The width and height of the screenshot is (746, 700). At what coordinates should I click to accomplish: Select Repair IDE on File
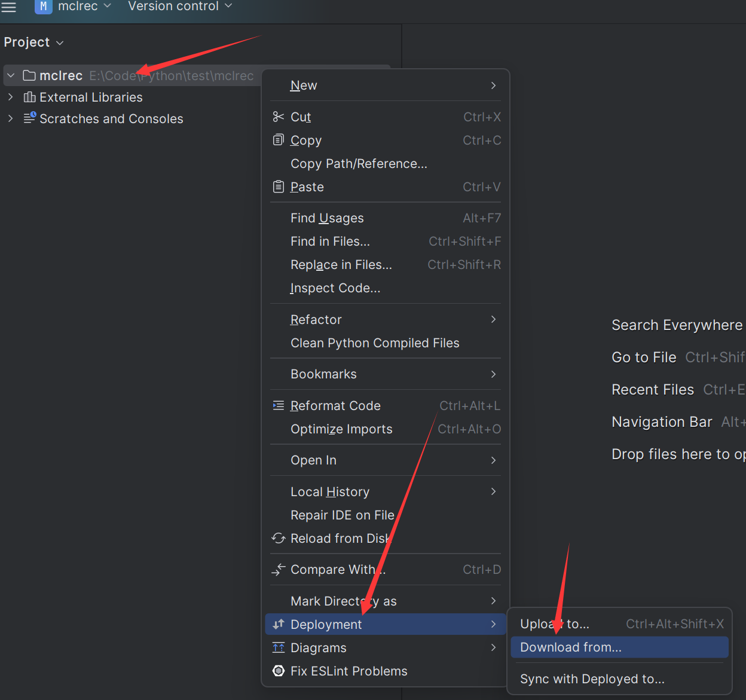(386, 515)
